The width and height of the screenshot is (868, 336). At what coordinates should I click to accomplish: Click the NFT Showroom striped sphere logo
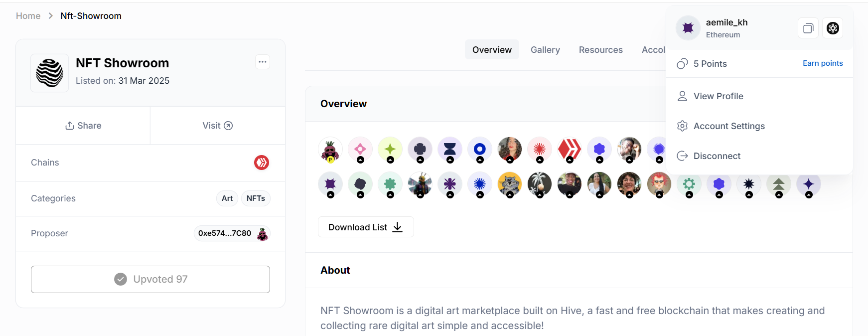(x=49, y=73)
